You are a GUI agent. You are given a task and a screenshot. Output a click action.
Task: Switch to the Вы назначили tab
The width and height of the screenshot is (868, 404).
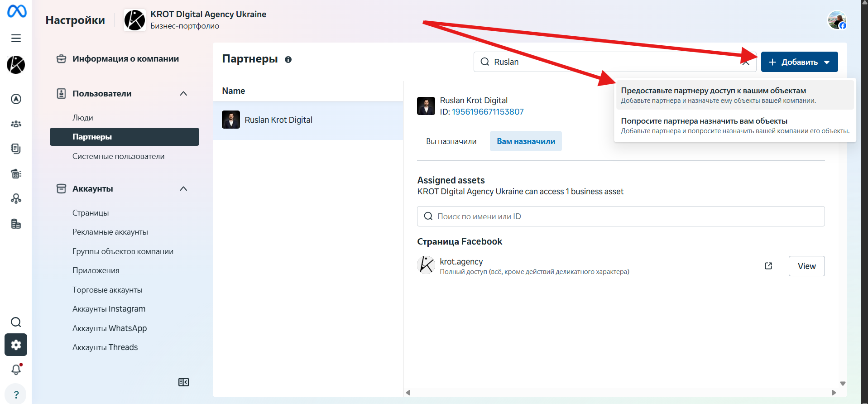[451, 141]
